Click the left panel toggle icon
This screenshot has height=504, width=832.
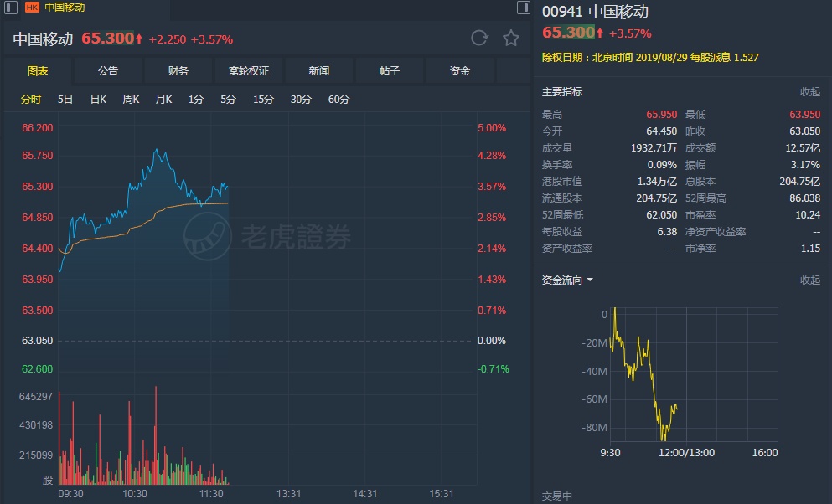point(10,8)
